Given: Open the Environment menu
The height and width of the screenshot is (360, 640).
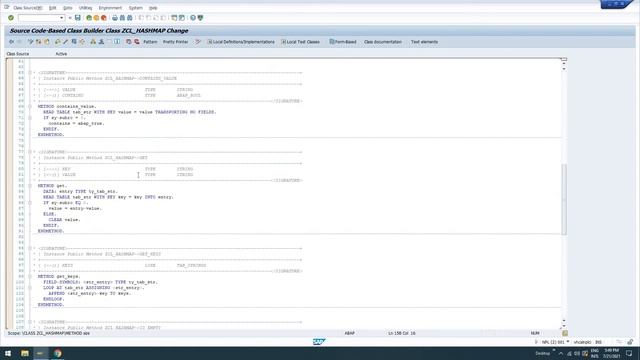Looking at the screenshot, I should click(x=110, y=8).
